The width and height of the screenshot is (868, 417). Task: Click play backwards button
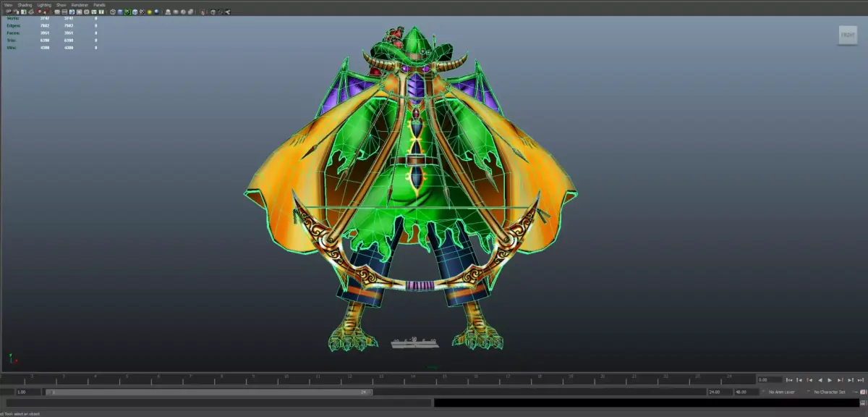pos(820,380)
